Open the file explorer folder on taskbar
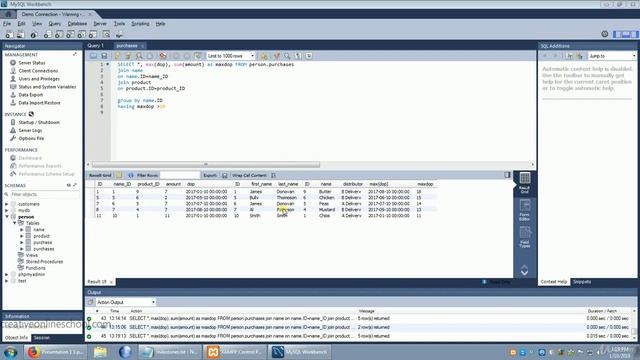 click(100, 352)
